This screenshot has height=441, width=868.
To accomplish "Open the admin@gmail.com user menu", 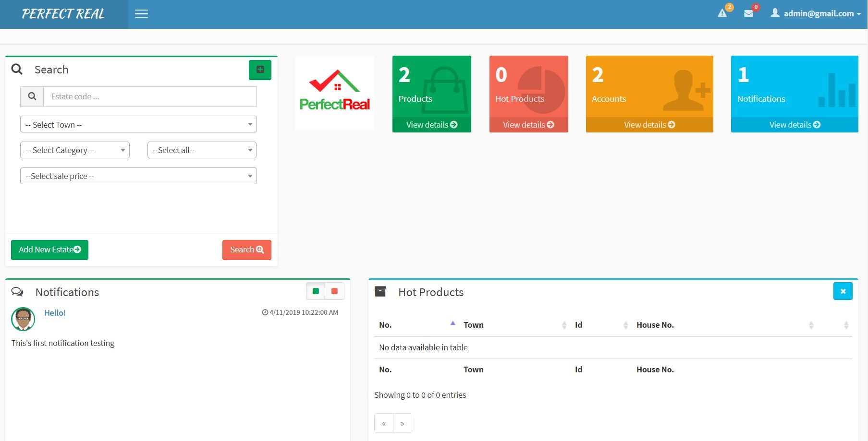I will point(816,13).
